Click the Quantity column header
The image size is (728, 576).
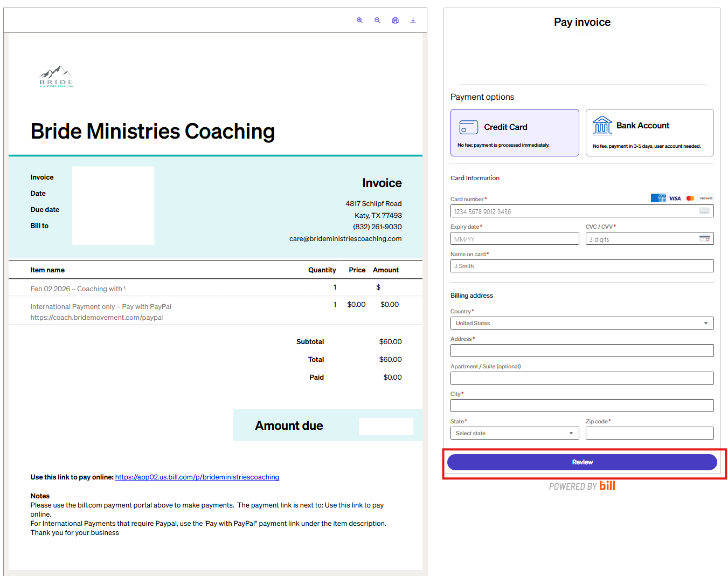pyautogui.click(x=322, y=270)
